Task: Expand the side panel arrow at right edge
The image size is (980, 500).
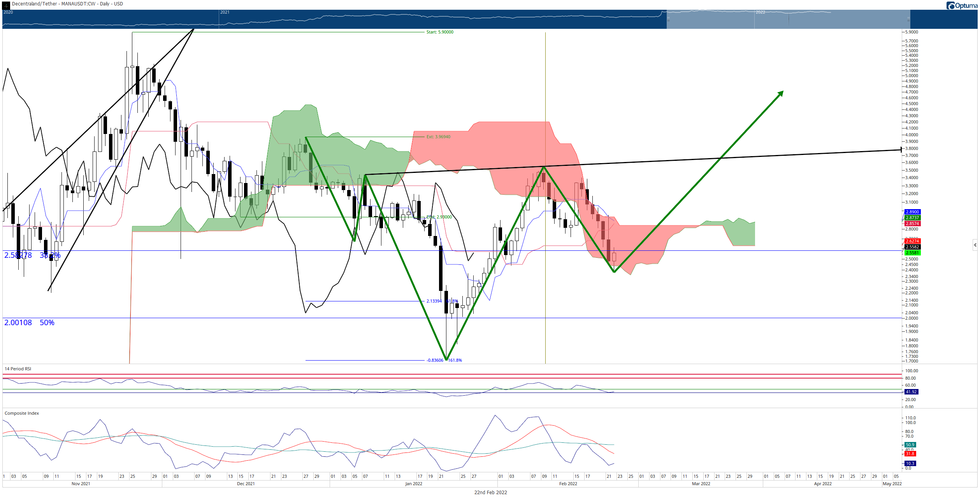Action: point(975,245)
